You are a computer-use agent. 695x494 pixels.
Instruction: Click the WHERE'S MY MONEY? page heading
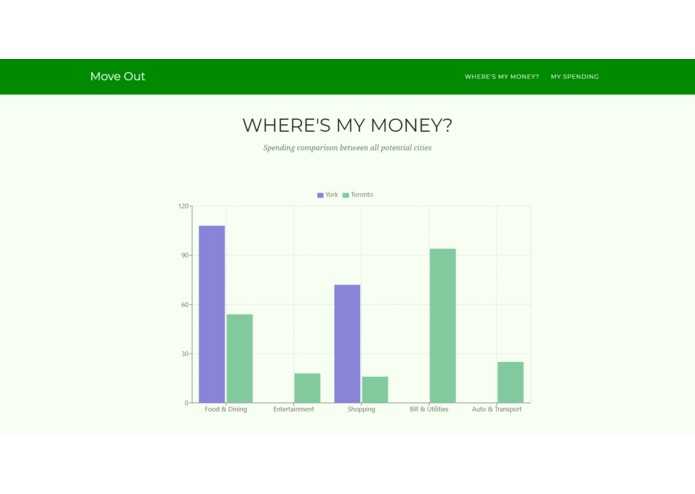(348, 125)
